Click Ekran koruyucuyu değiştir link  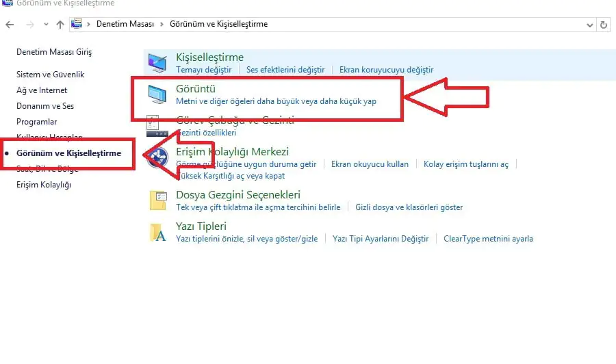tap(386, 70)
